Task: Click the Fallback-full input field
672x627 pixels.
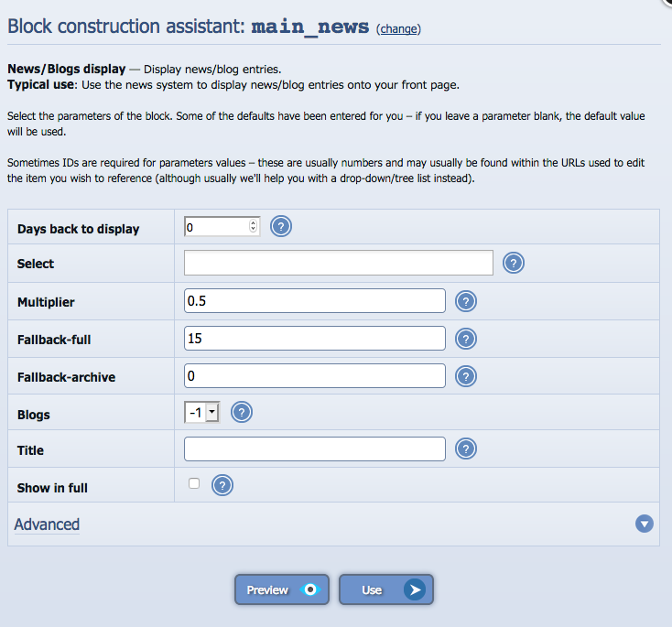Action: (314, 339)
